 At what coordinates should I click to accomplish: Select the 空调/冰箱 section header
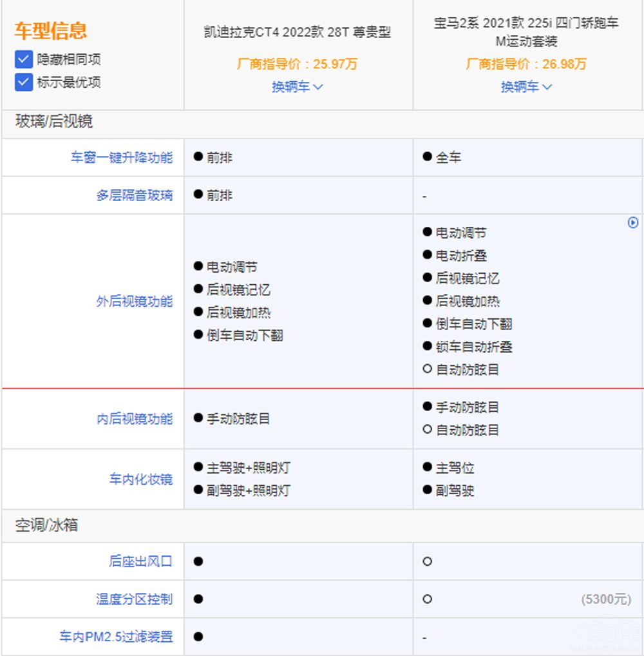pos(46,525)
